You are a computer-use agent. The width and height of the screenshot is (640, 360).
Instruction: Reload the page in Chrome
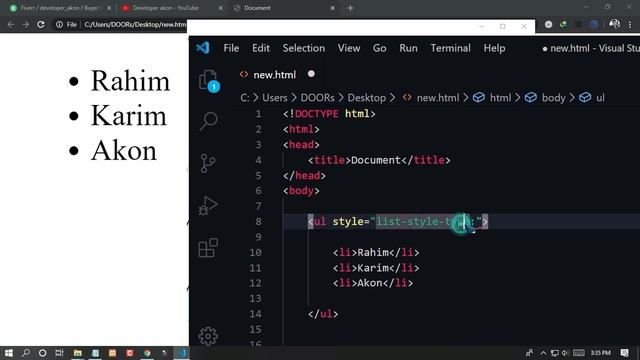[x=41, y=24]
